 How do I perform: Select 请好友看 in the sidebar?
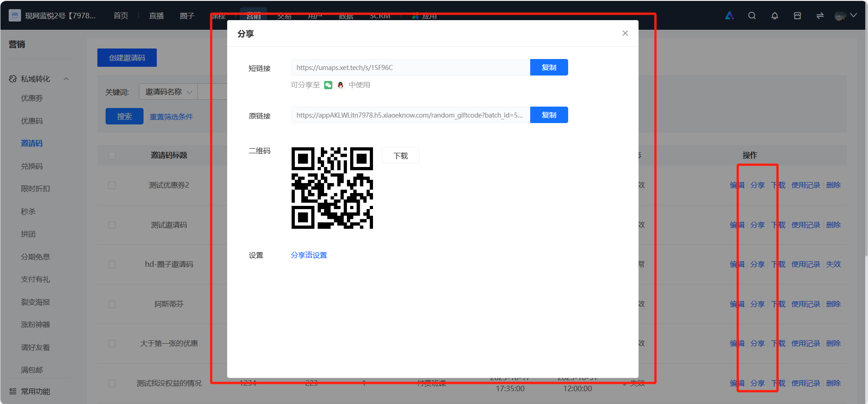point(35,347)
